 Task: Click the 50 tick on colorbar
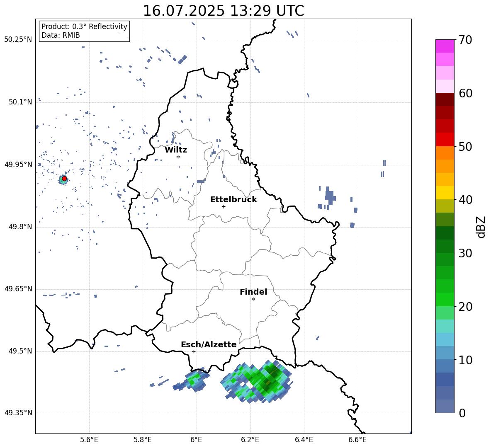[465, 146]
